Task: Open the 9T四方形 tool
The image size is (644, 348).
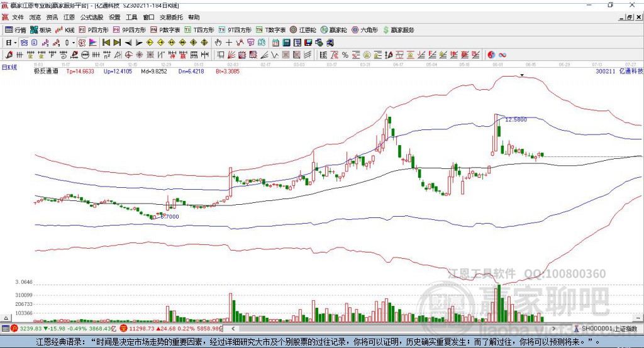Action: pyautogui.click(x=235, y=30)
